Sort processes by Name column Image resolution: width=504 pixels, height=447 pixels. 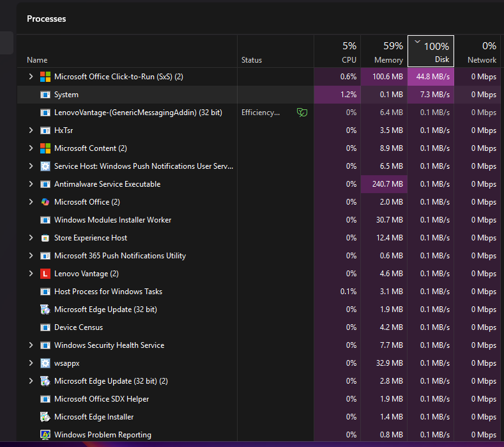point(127,52)
